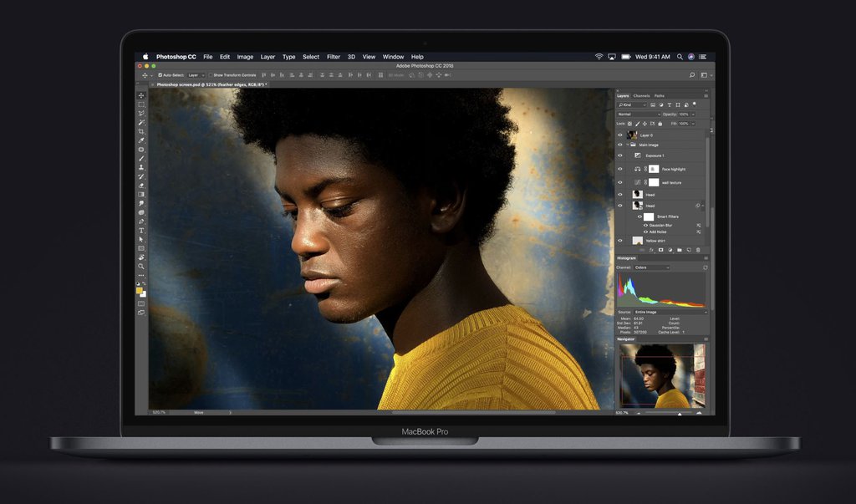
Task: Select the Lasso tool
Action: (141, 114)
